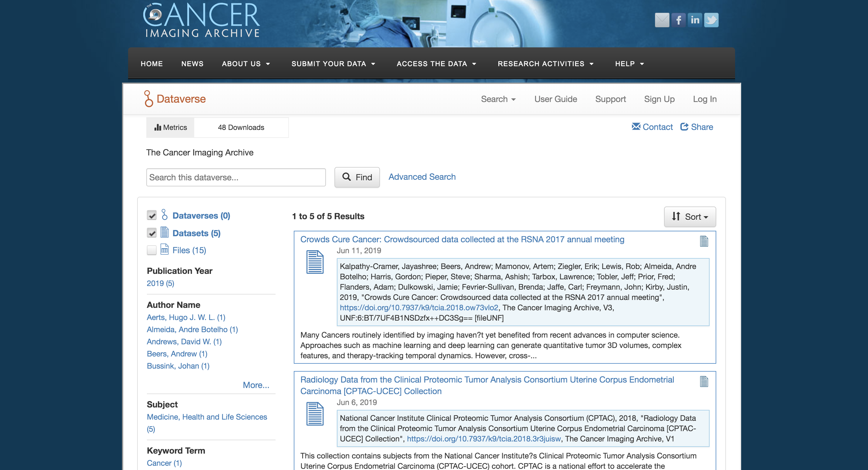Show more author names
The height and width of the screenshot is (470, 868).
pos(256,385)
